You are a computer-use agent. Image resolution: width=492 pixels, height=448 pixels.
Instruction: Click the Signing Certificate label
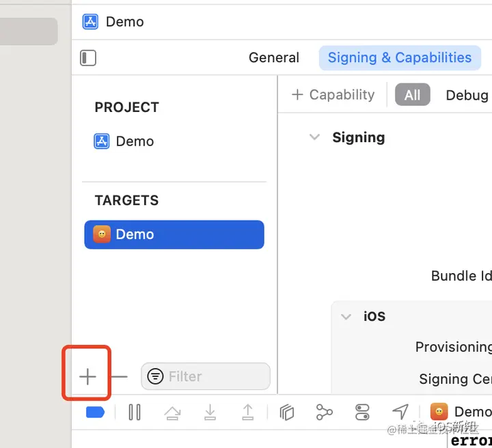click(x=455, y=379)
